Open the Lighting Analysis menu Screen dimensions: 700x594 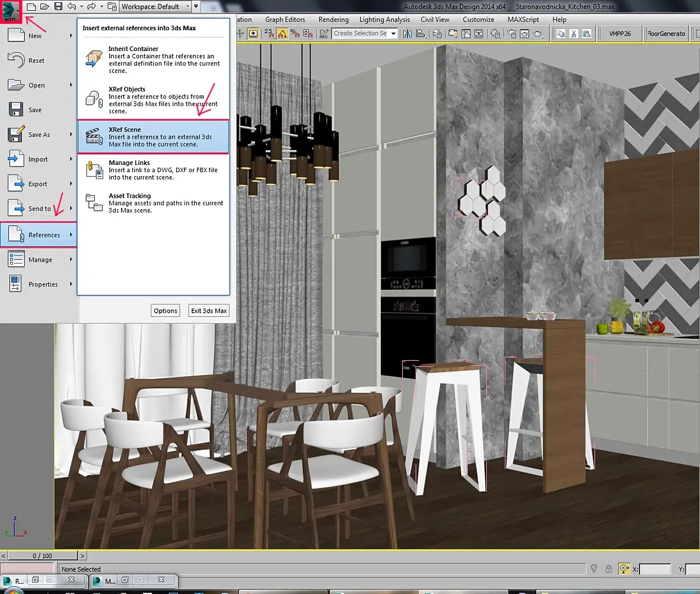(384, 20)
